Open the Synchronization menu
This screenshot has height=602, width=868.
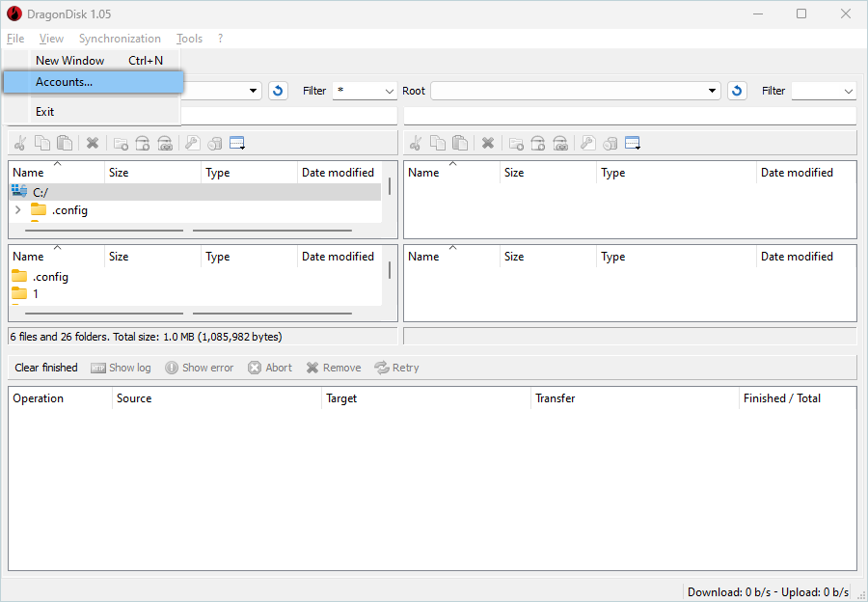click(x=120, y=39)
